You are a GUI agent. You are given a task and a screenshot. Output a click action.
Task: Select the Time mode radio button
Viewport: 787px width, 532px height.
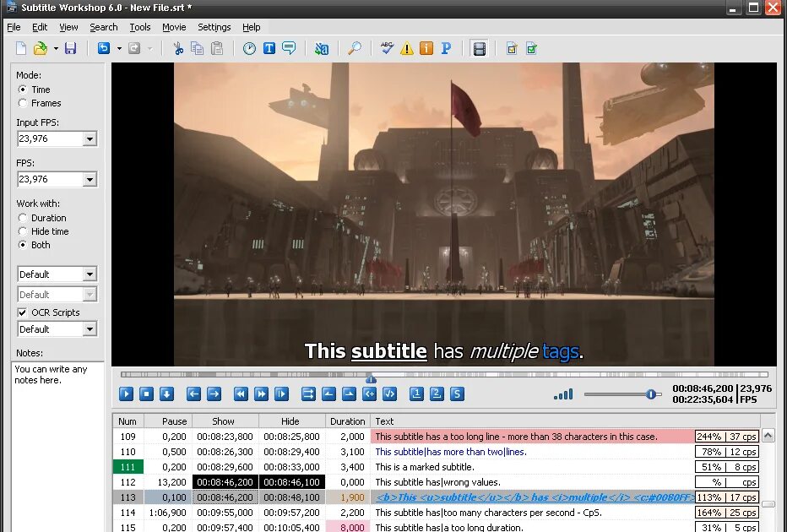tap(23, 90)
